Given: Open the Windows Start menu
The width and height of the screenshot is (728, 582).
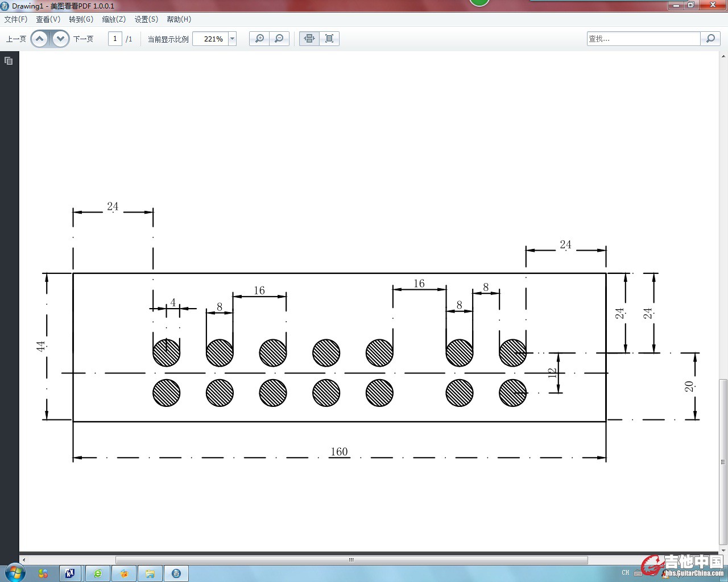Looking at the screenshot, I should [15, 572].
